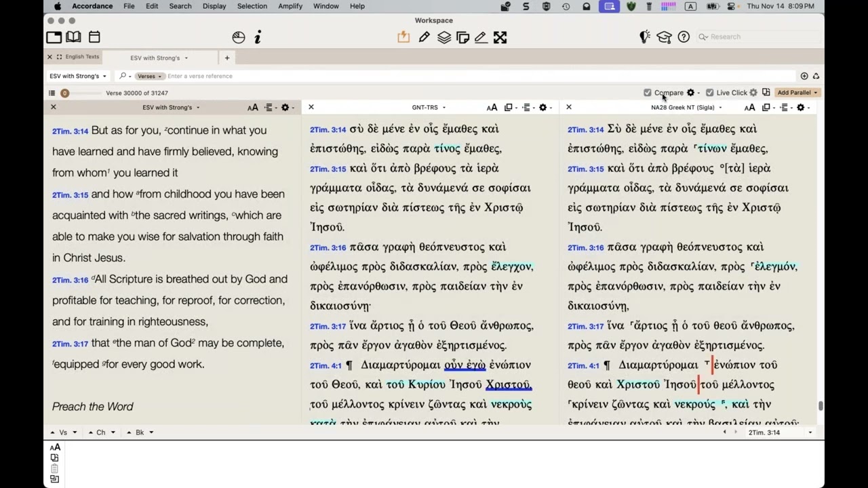Close the NA28 Greek NT pane

click(x=569, y=107)
